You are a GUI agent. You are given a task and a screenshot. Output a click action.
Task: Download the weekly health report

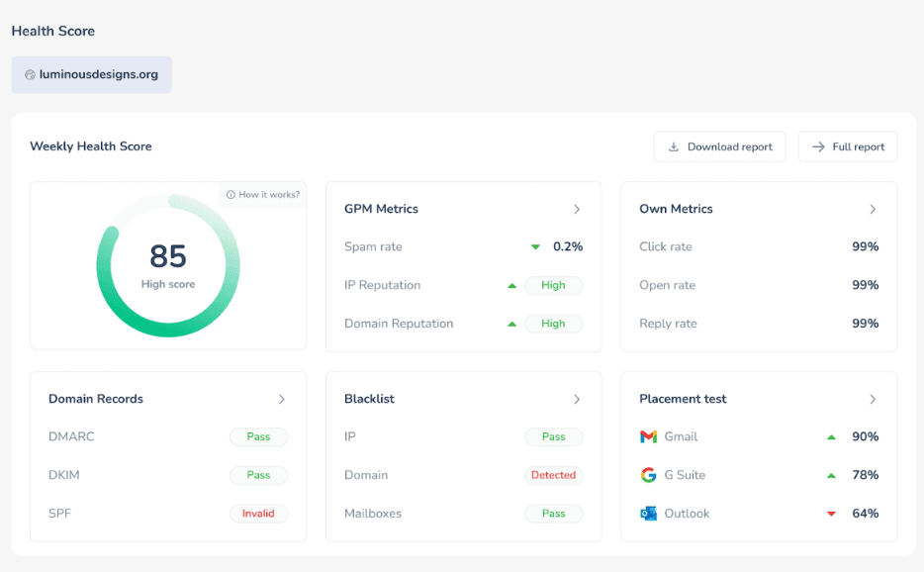coord(719,146)
